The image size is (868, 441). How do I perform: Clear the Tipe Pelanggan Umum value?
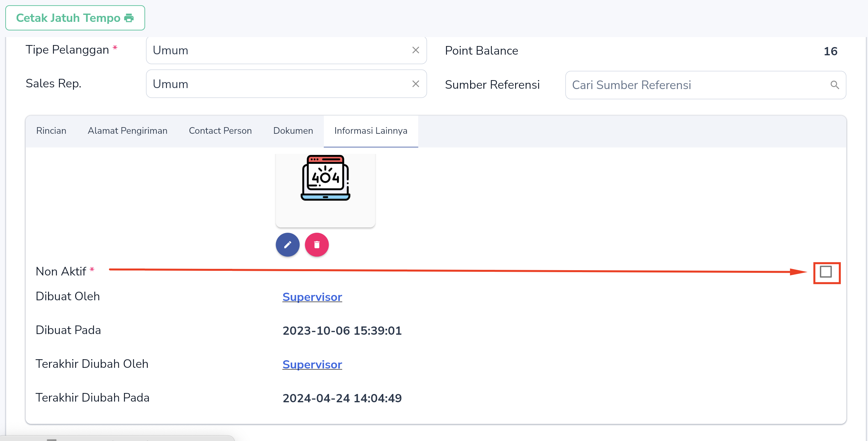tap(415, 50)
